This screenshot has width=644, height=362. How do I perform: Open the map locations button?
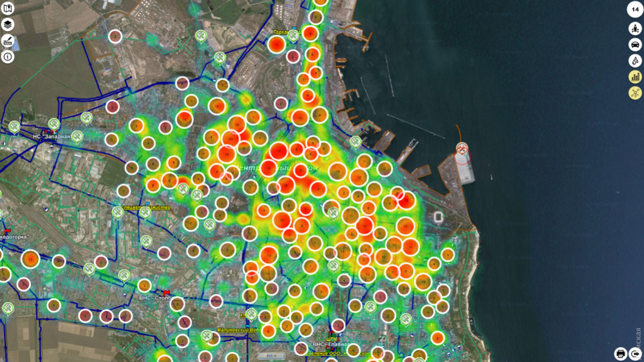tap(8, 9)
